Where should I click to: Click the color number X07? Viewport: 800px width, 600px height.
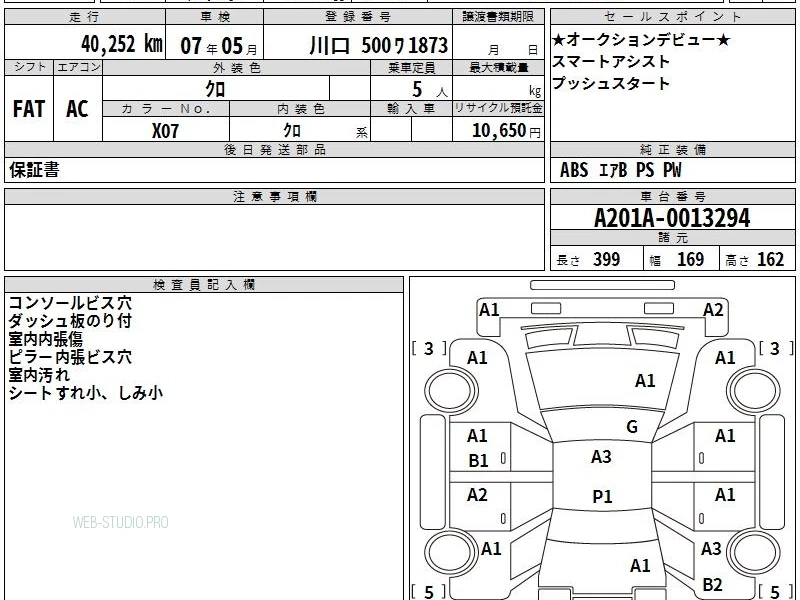(x=165, y=131)
